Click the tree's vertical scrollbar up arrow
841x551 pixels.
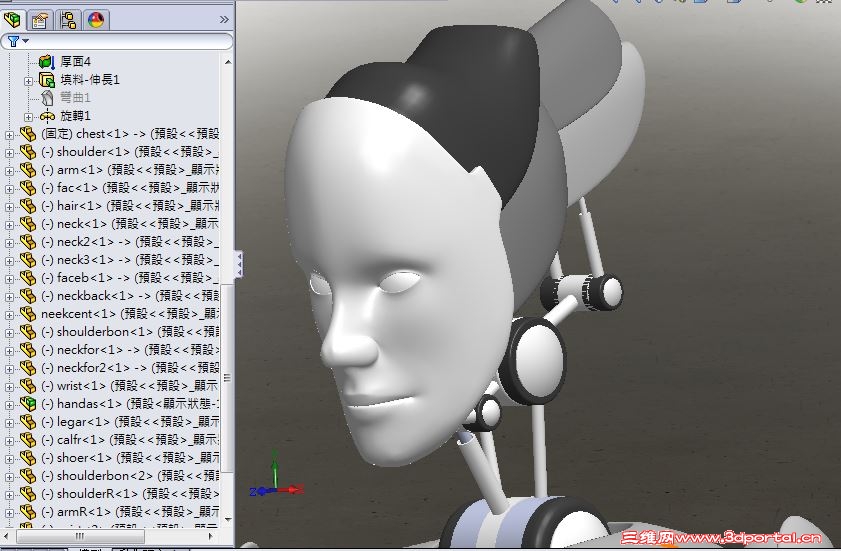pyautogui.click(x=227, y=62)
